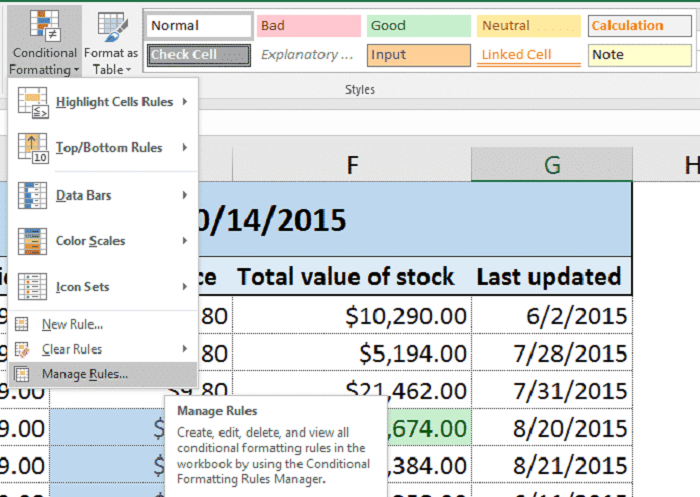Click the Format as Table icon

point(111,27)
